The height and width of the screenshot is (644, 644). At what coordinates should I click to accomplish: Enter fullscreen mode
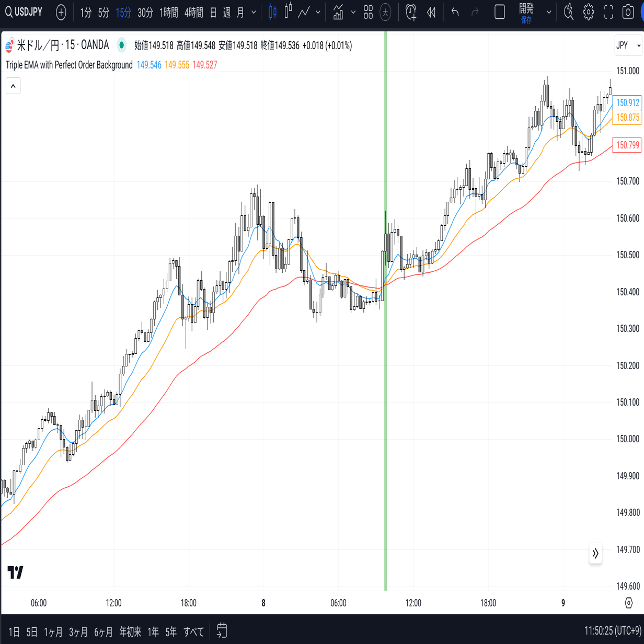coord(608,12)
